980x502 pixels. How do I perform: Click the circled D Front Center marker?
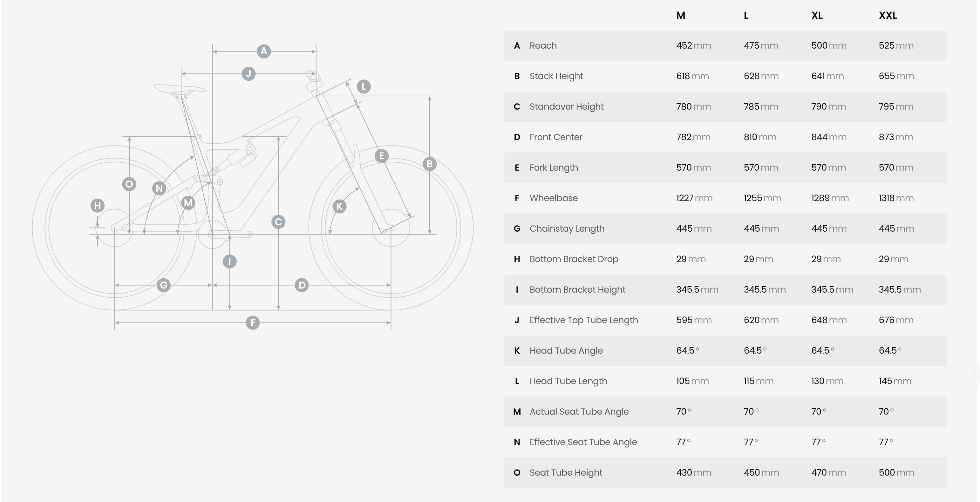302,285
